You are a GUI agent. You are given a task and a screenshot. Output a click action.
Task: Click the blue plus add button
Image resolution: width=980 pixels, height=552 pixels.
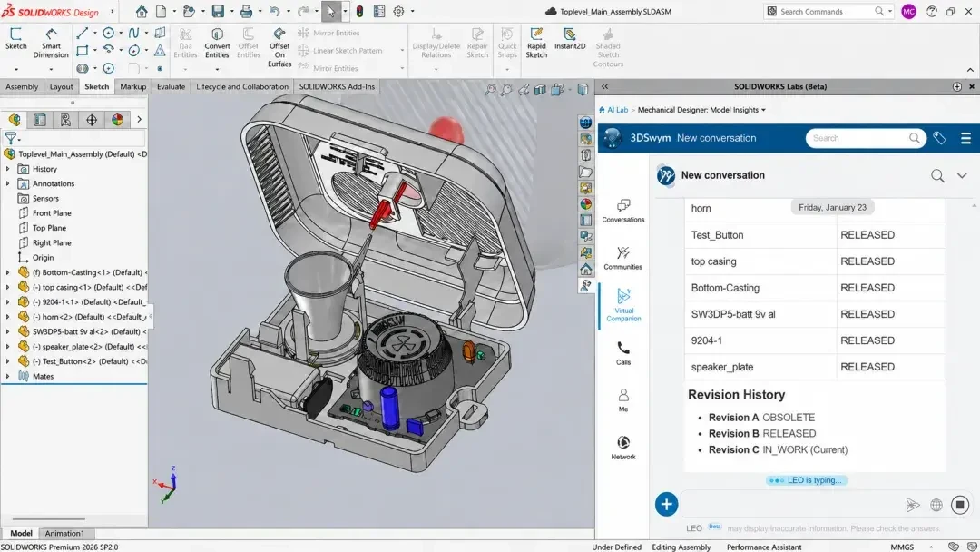(x=666, y=505)
